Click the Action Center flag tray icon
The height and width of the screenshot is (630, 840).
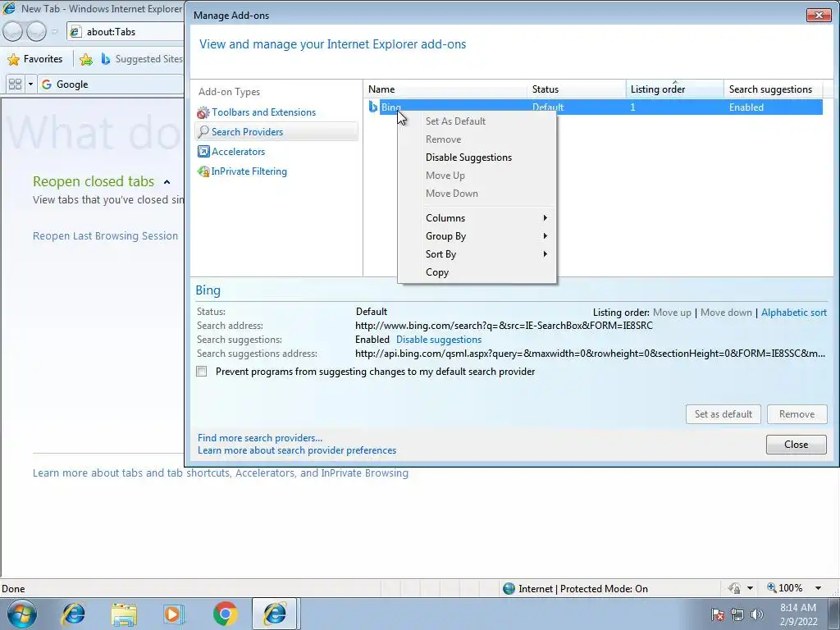[x=717, y=614]
